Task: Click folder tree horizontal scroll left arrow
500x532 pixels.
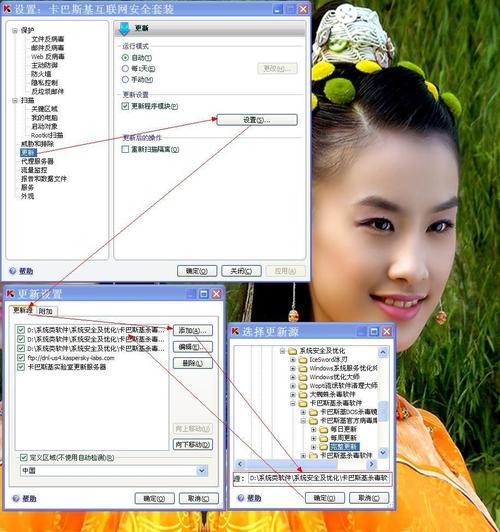Action: click(240, 464)
